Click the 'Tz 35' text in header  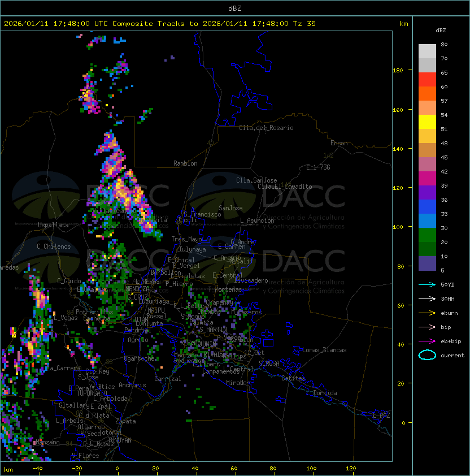(x=304, y=24)
